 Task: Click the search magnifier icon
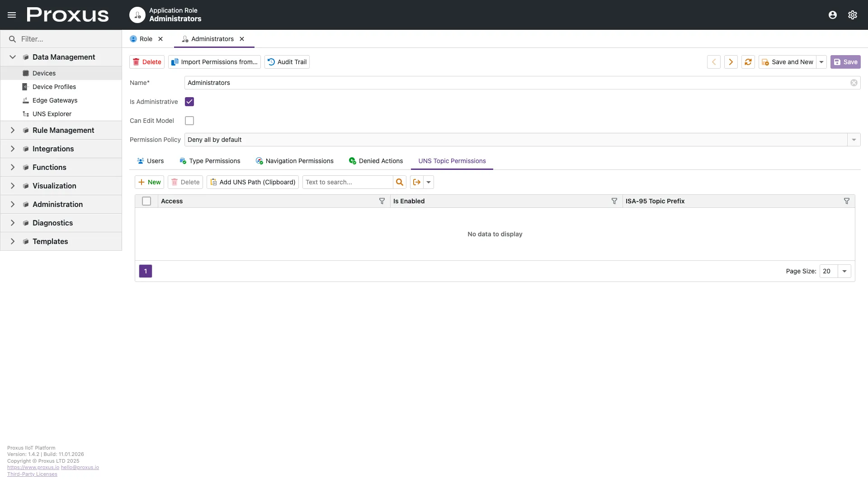click(399, 182)
